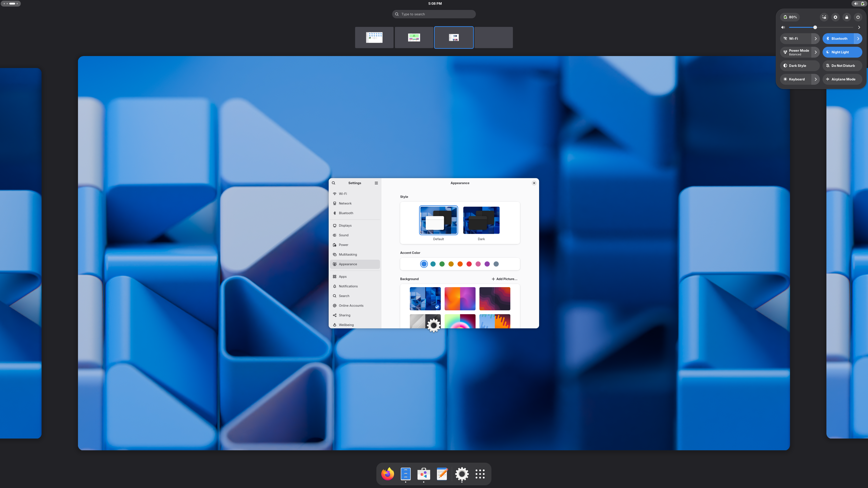Screen dimensions: 868x488
Task: Select Multitasking in Settings sidebar
Action: (x=348, y=255)
